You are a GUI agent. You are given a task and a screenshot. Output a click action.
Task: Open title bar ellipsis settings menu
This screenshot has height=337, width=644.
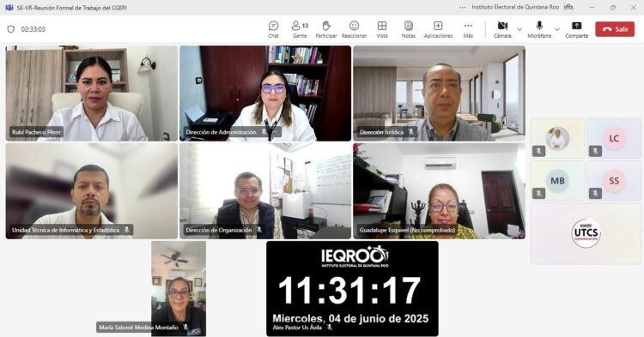tap(463, 8)
